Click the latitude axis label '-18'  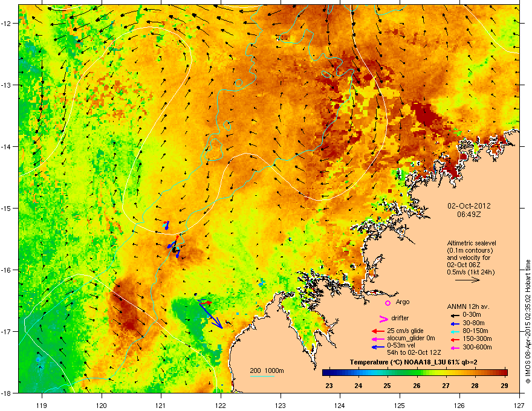point(6,393)
